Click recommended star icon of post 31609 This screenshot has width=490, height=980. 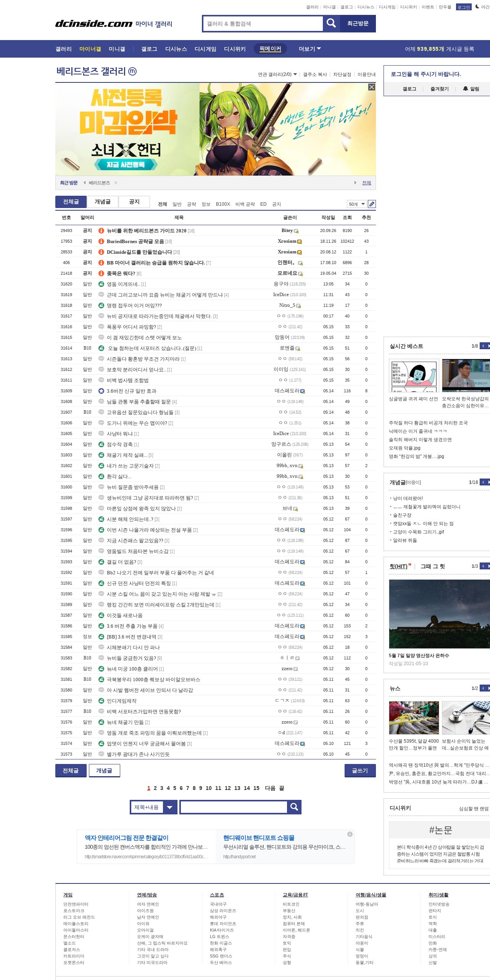pyautogui.click(x=101, y=391)
